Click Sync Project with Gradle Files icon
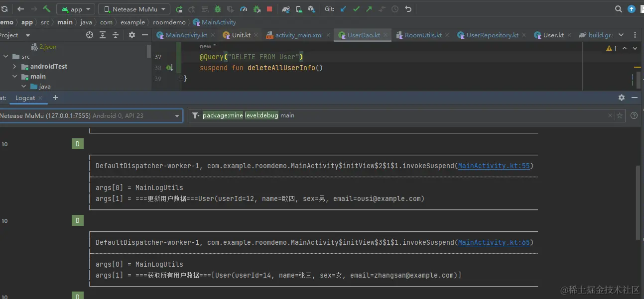644x299 pixels. [x=286, y=9]
